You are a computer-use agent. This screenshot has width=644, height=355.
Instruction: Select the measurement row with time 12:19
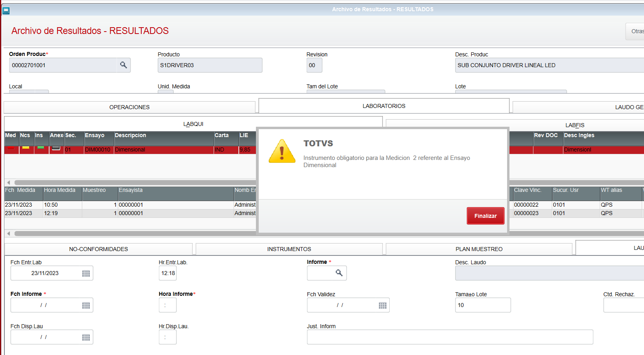point(130,213)
